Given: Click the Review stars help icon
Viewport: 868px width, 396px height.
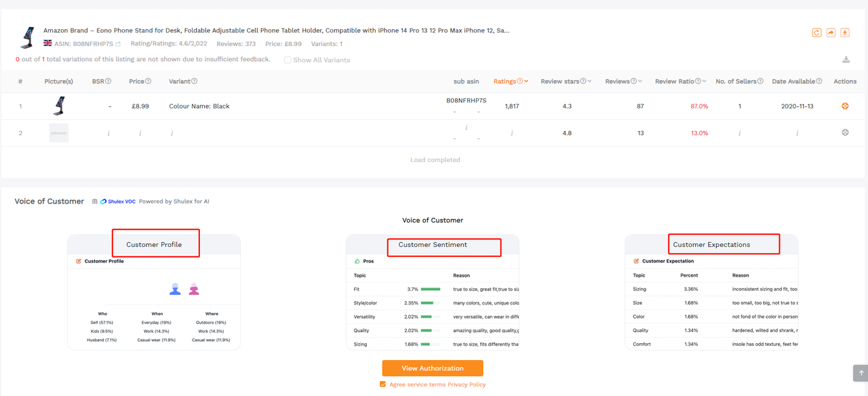Looking at the screenshot, I should 583,81.
